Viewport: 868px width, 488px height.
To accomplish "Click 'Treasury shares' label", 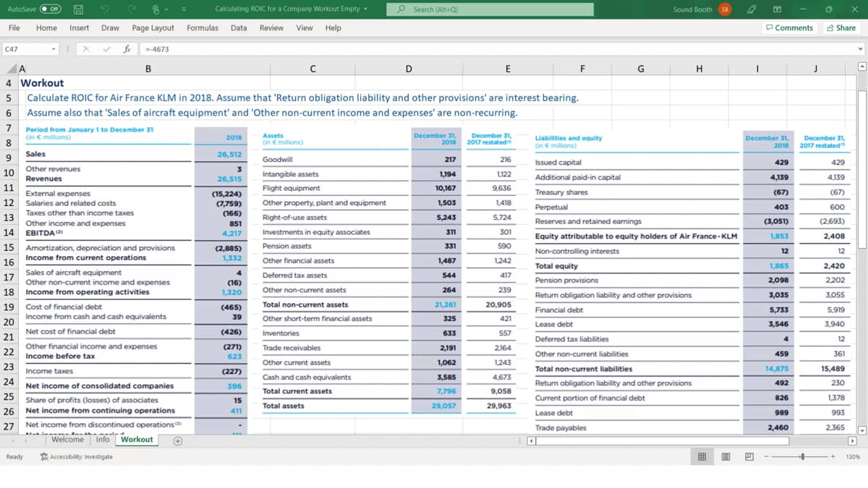I will pos(561,192).
